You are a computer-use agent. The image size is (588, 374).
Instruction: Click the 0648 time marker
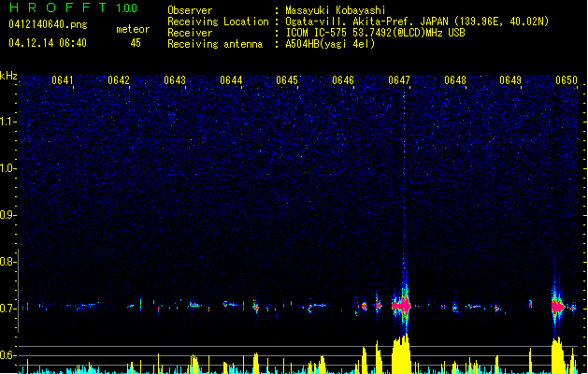point(455,80)
